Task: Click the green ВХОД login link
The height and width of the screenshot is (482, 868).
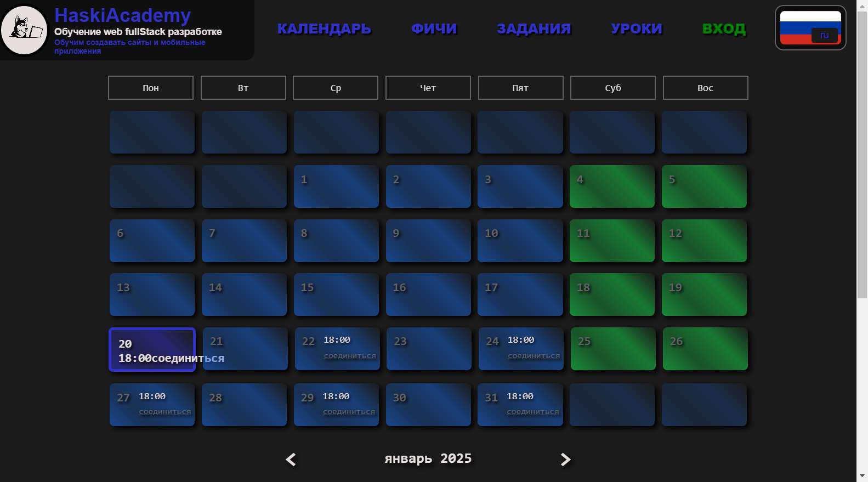Action: tap(724, 29)
